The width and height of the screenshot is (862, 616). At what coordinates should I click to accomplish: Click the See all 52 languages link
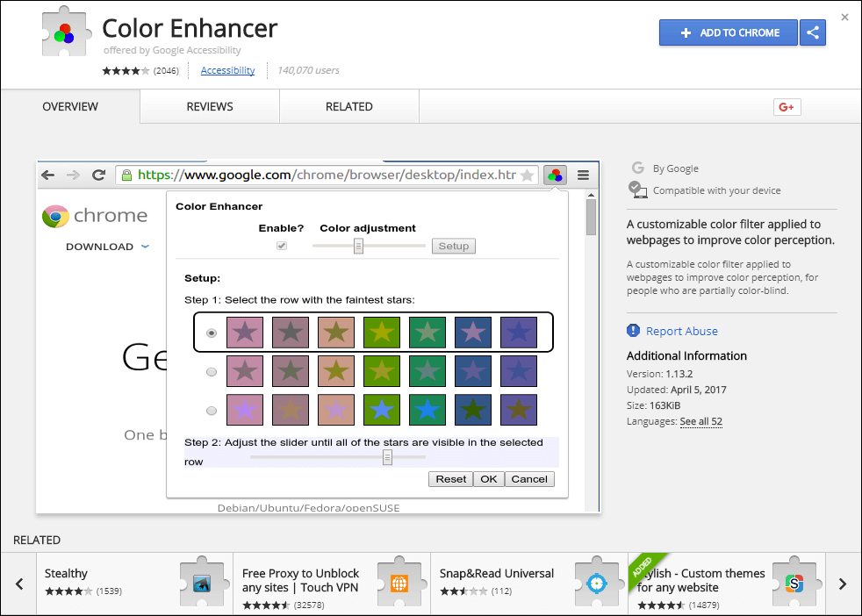coord(701,421)
